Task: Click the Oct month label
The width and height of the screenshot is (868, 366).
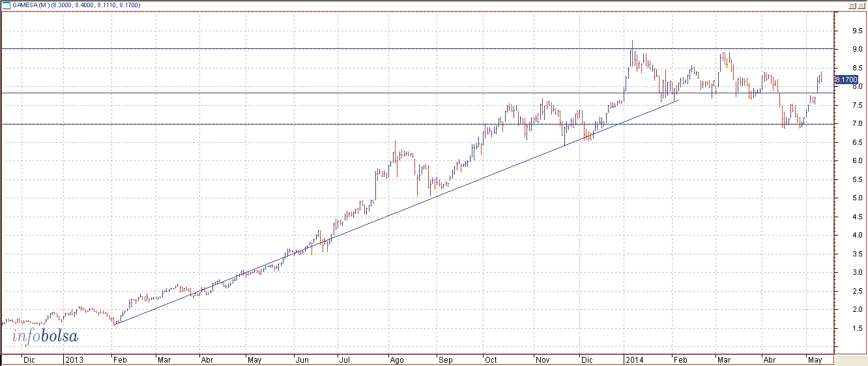Action: 491,359
